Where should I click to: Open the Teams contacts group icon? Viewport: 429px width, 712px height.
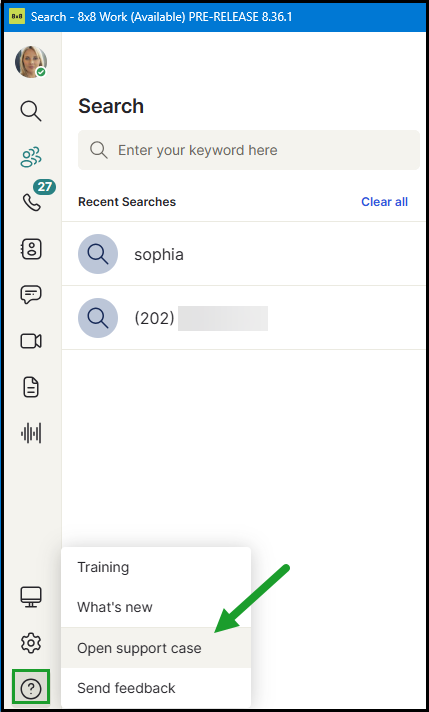(31, 157)
